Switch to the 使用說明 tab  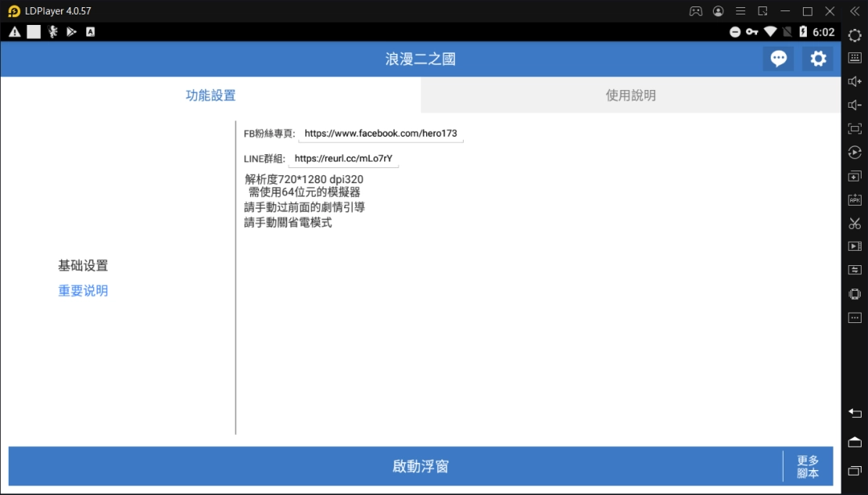[x=631, y=96]
